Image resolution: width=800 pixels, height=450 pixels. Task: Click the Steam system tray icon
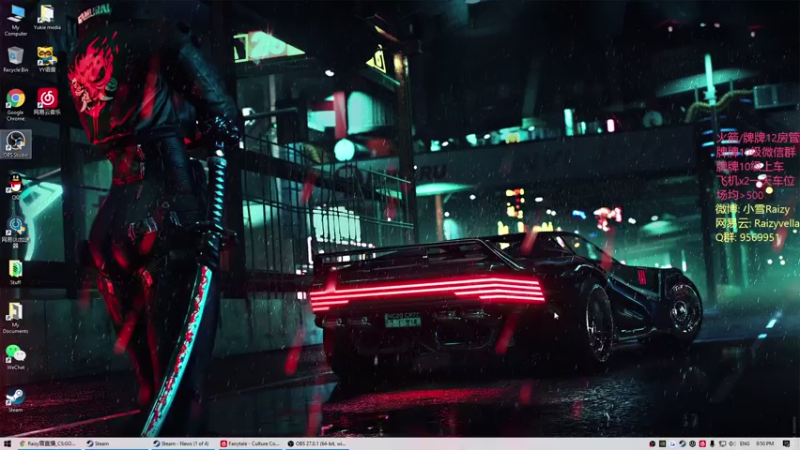[682, 444]
